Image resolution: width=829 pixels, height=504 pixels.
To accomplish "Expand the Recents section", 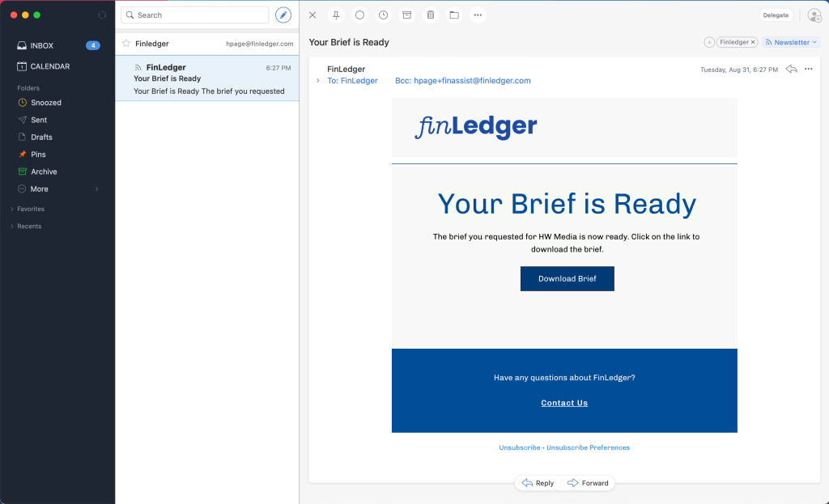I will coord(29,227).
